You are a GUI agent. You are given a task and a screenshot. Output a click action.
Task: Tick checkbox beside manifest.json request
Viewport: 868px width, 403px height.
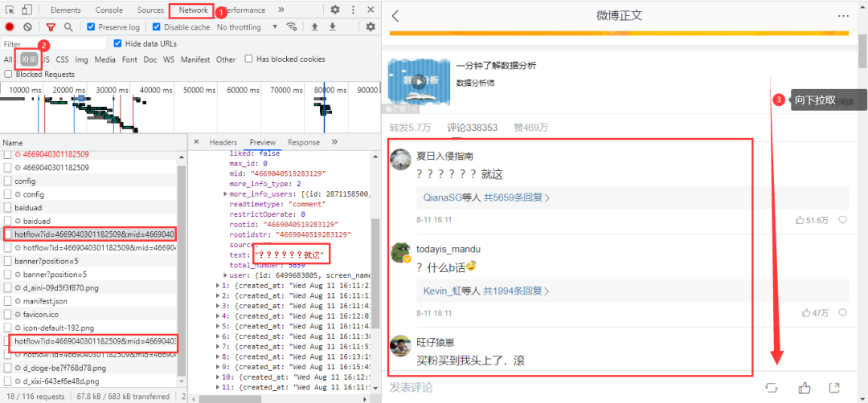[x=8, y=301]
